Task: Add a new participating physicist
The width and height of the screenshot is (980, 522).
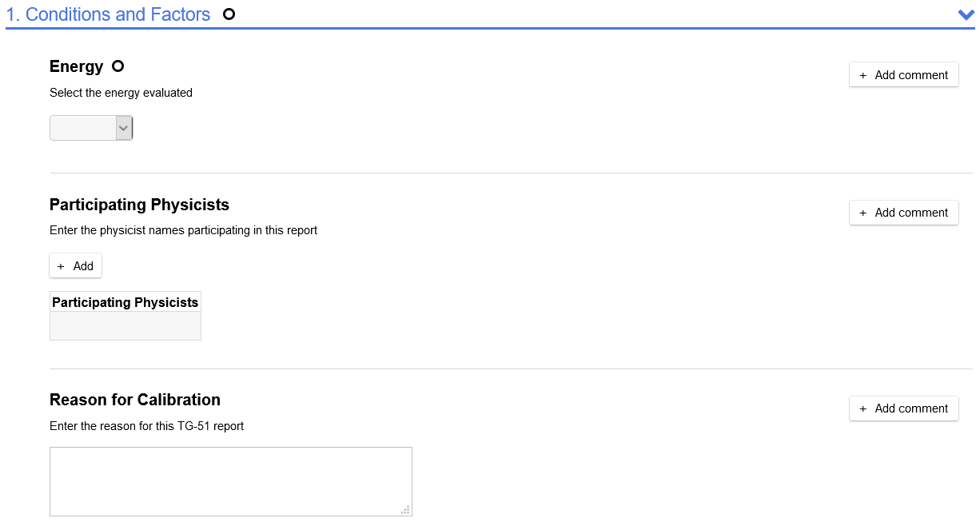Action: (x=76, y=266)
